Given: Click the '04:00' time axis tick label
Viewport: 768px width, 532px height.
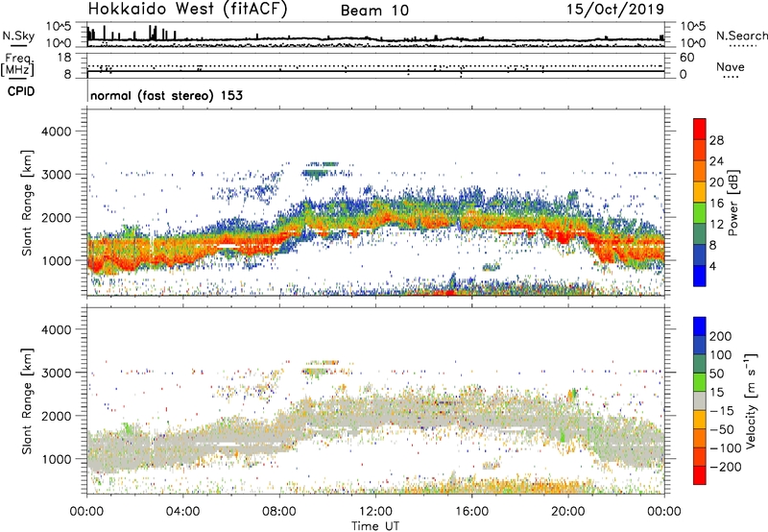Looking at the screenshot, I should pos(182,512).
